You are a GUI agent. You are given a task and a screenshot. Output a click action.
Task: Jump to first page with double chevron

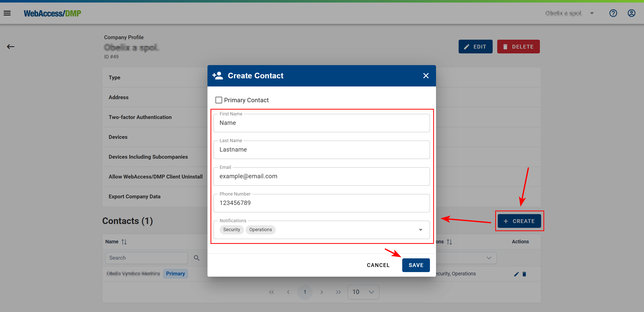271,292
